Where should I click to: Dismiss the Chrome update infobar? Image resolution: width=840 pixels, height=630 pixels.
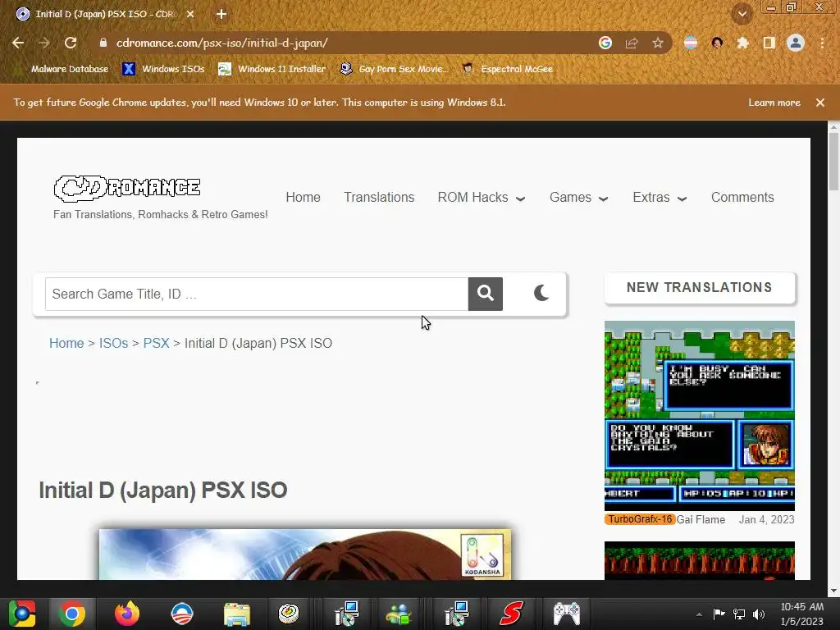tap(820, 103)
